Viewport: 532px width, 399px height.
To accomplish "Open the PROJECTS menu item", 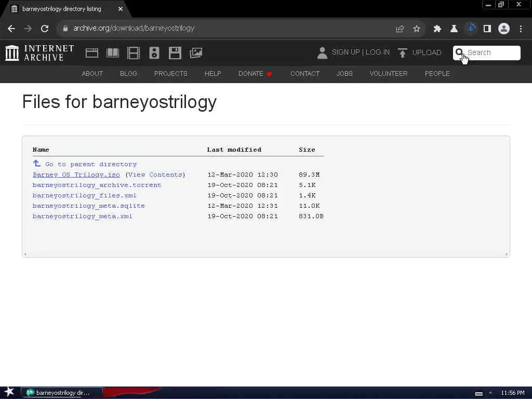I will coord(170,74).
